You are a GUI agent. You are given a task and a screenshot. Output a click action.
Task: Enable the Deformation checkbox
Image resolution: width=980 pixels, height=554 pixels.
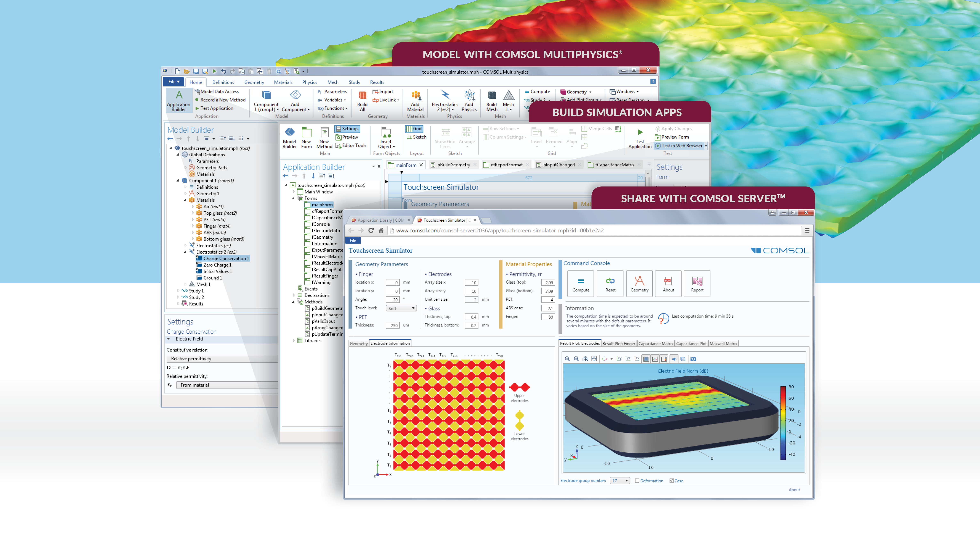[x=637, y=481]
